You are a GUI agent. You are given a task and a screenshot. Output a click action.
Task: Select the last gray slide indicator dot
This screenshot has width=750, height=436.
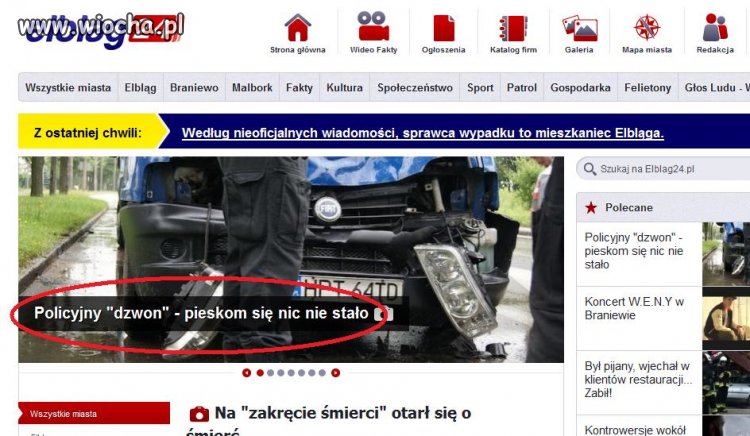[322, 373]
